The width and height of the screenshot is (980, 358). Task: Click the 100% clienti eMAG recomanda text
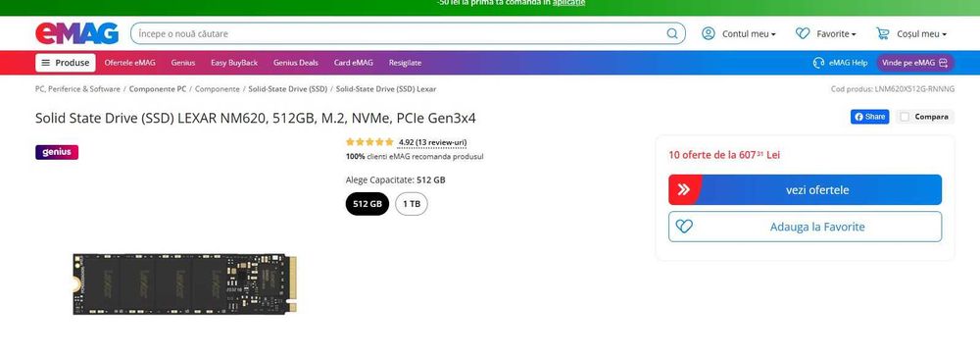click(x=415, y=157)
